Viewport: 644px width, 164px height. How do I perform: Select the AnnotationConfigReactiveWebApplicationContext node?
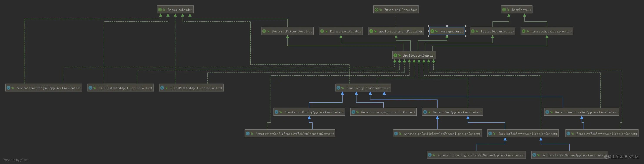click(290, 134)
